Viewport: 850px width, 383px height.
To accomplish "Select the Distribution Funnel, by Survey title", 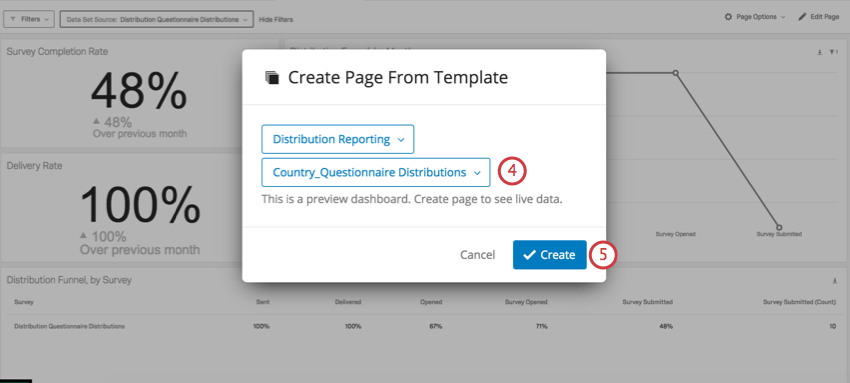I will [69, 280].
